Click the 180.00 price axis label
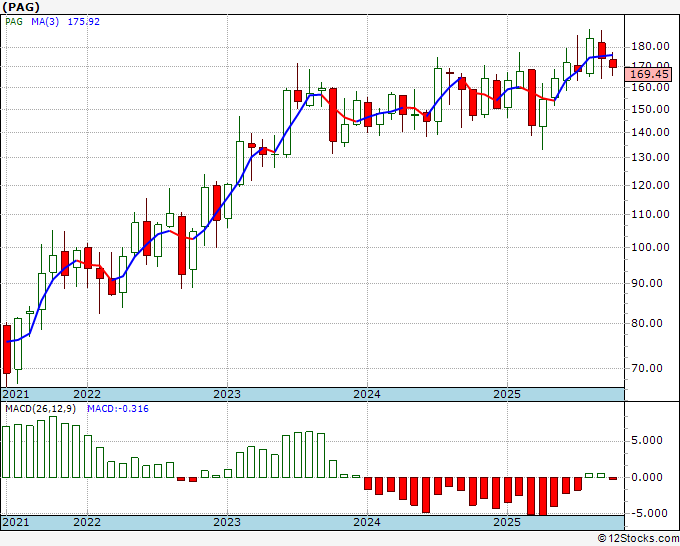 tap(651, 46)
